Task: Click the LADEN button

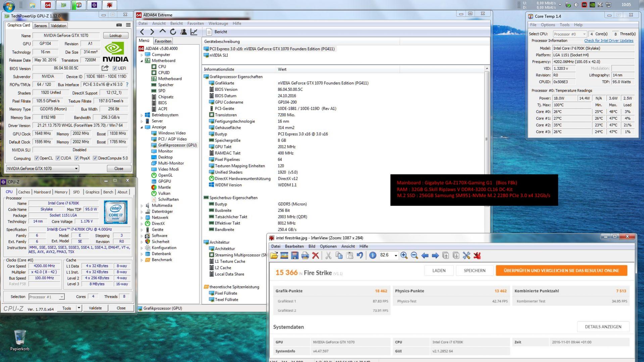Action: point(439,271)
